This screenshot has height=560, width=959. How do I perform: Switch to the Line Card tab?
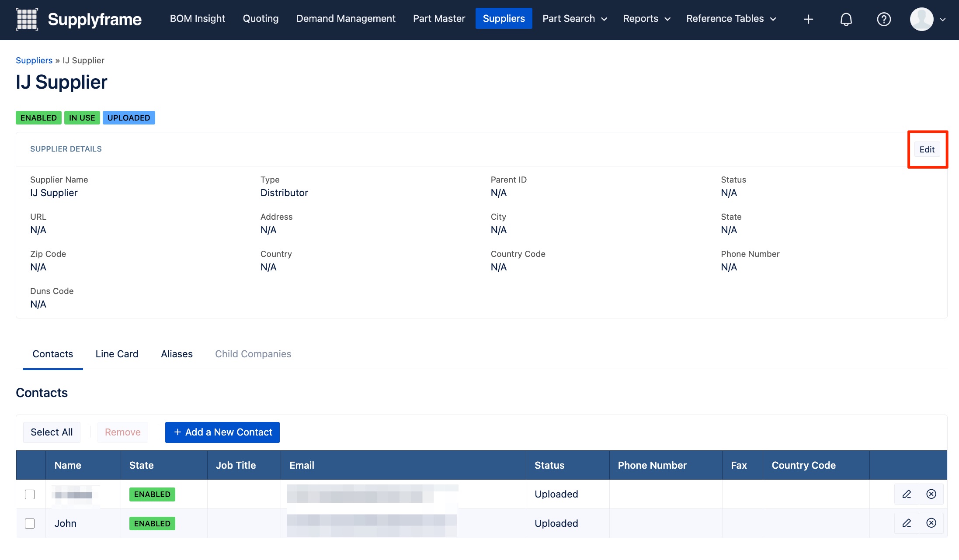[x=117, y=354]
